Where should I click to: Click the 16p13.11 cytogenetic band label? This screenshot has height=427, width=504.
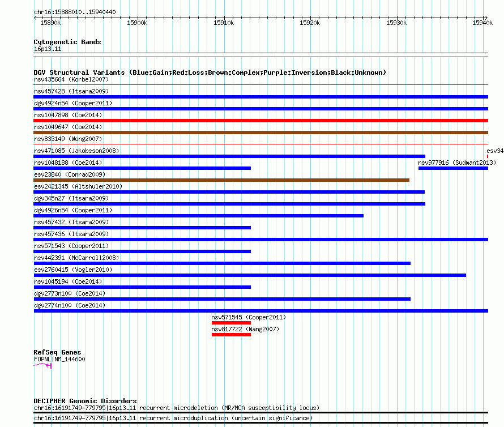(48, 49)
